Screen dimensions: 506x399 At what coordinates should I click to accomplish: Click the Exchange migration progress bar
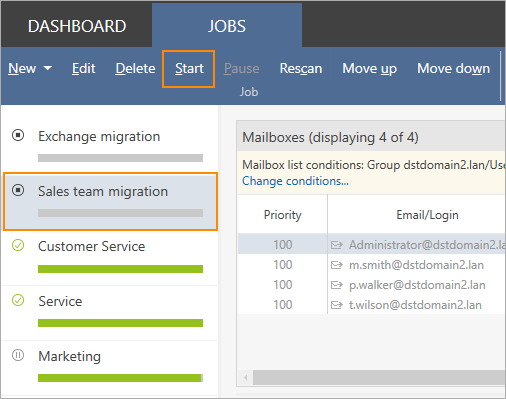(x=120, y=158)
